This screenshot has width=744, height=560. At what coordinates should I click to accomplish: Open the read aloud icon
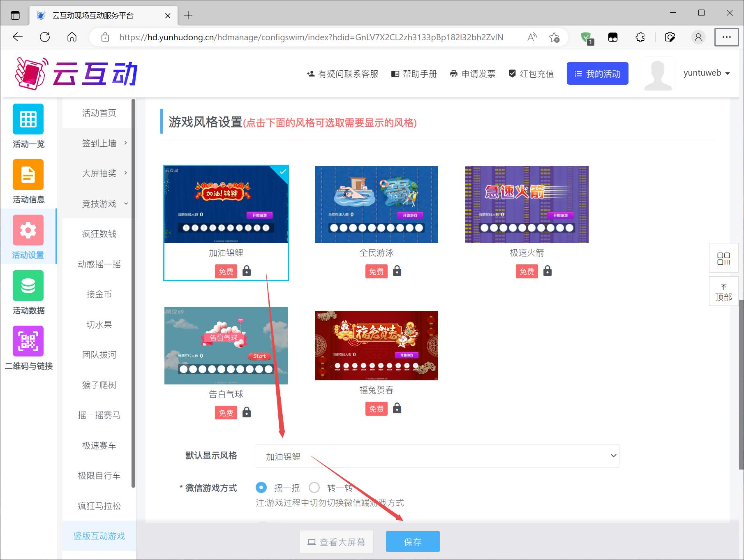coord(532,37)
